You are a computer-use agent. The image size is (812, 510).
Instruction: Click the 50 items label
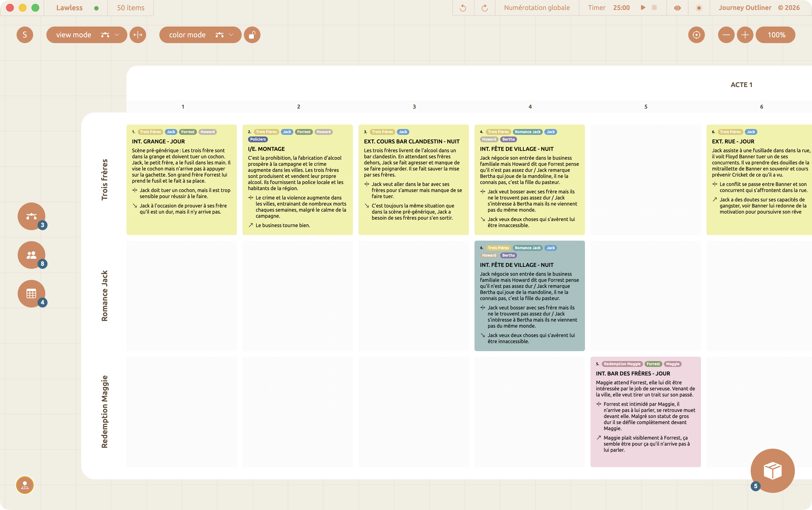click(130, 7)
